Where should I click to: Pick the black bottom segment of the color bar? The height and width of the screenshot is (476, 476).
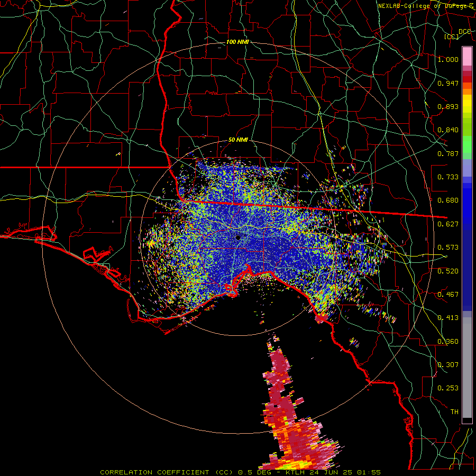click(x=467, y=420)
